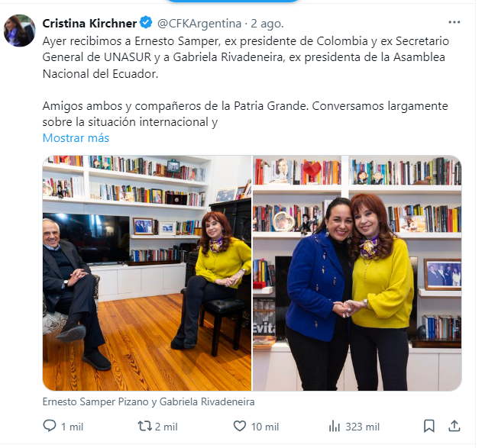Viewport: 485px width, 448px height.
Task: Open left photo with Ernesto Samper
Action: [x=147, y=273]
